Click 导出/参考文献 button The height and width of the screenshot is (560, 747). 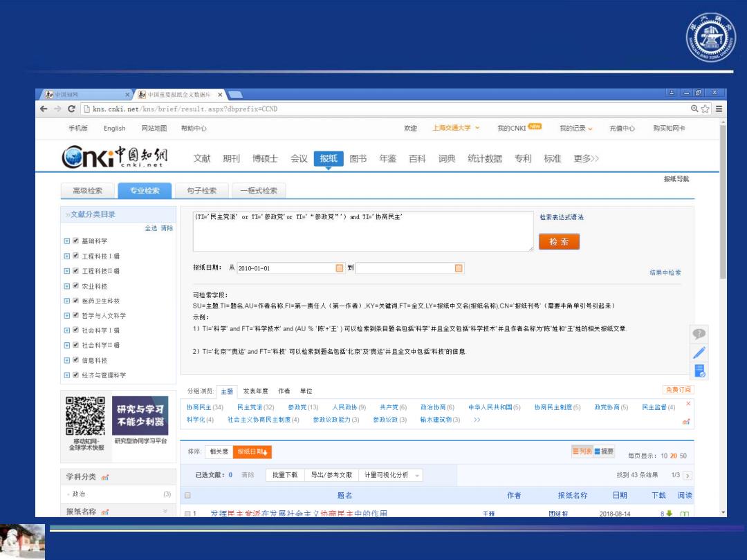[x=331, y=475]
